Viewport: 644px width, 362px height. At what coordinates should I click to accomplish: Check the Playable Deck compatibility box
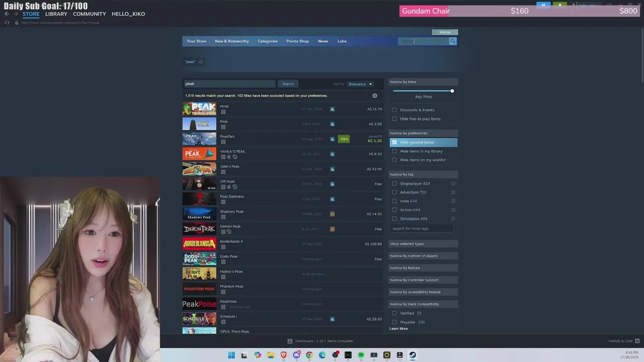(394, 322)
